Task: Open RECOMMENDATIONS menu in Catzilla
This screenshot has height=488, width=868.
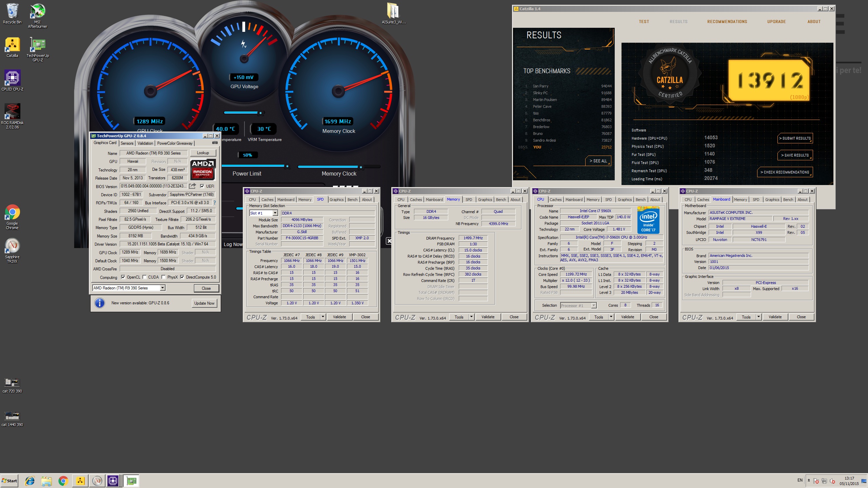Action: [x=727, y=22]
